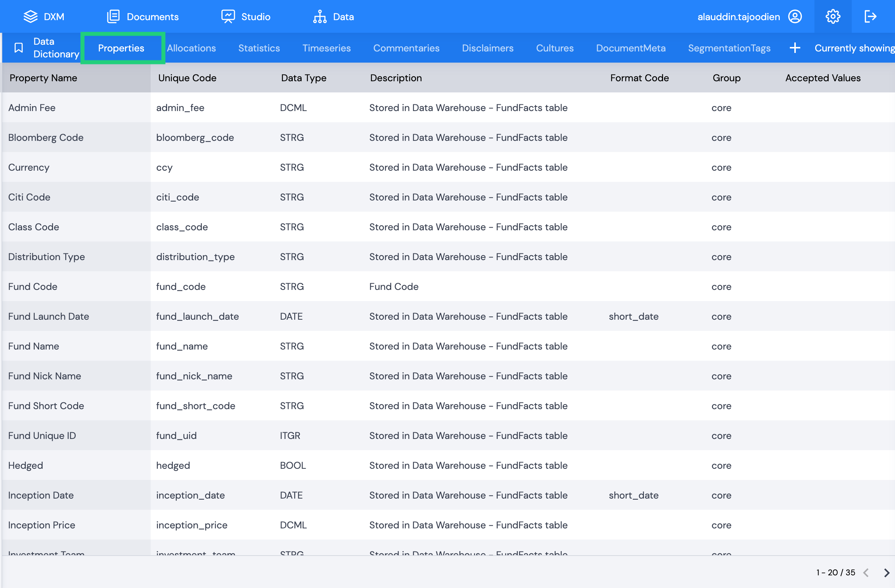Select the Currency property name

click(29, 167)
